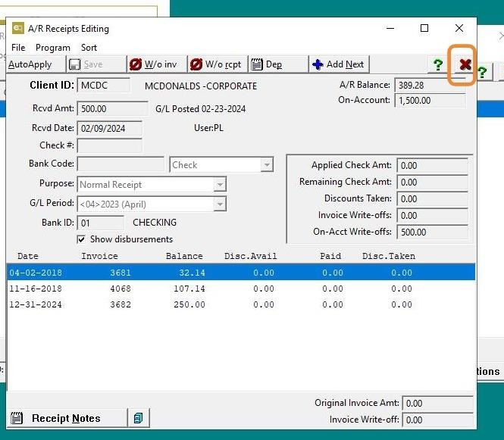504x440 pixels.
Task: Click the Paid column header
Action: pos(330,256)
